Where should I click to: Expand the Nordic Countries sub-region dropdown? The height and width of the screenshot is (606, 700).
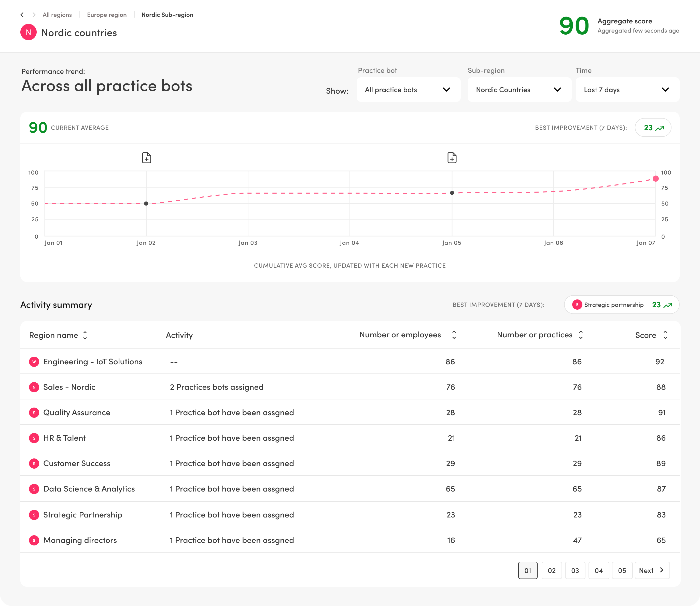[x=519, y=90]
